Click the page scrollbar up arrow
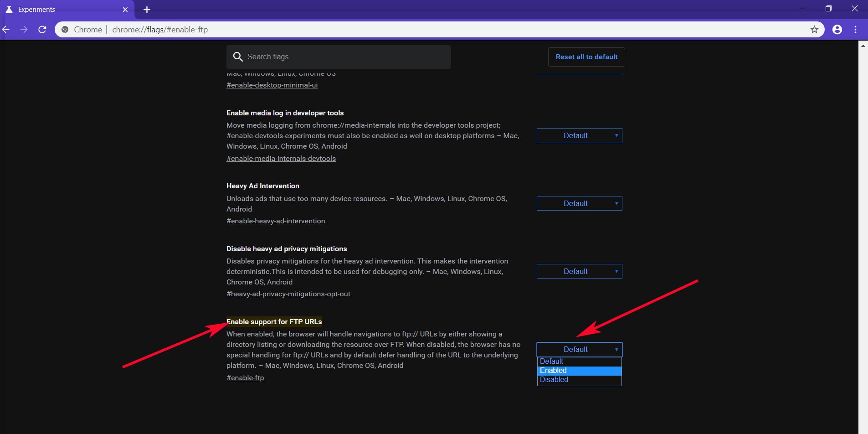The width and height of the screenshot is (868, 434). tap(863, 45)
